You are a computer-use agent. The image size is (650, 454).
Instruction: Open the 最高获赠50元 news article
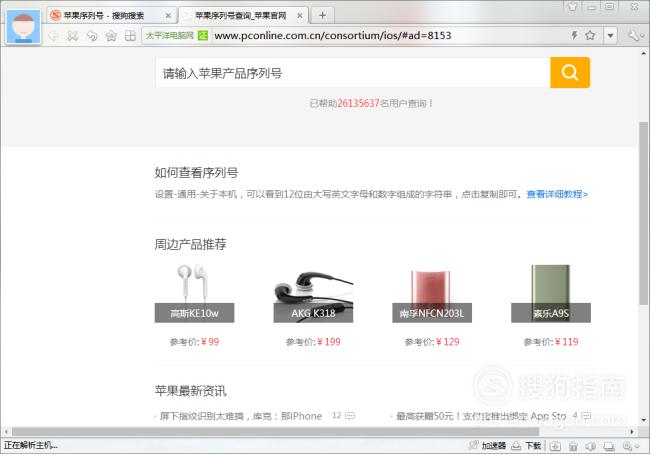point(481,416)
